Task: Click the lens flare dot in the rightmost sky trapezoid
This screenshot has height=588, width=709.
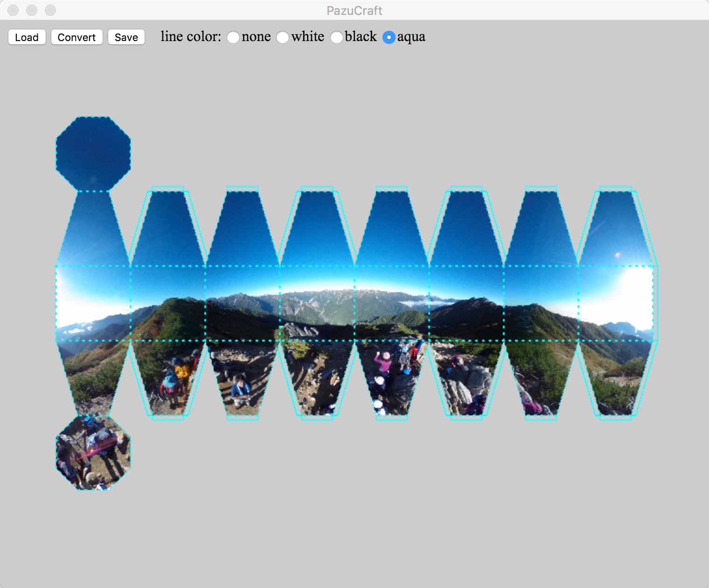Action: [618, 255]
